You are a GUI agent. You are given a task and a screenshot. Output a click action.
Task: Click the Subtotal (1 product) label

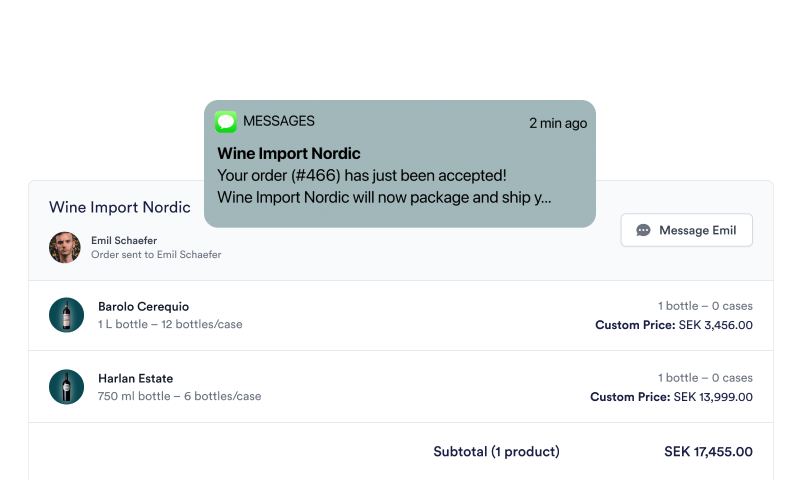click(496, 451)
